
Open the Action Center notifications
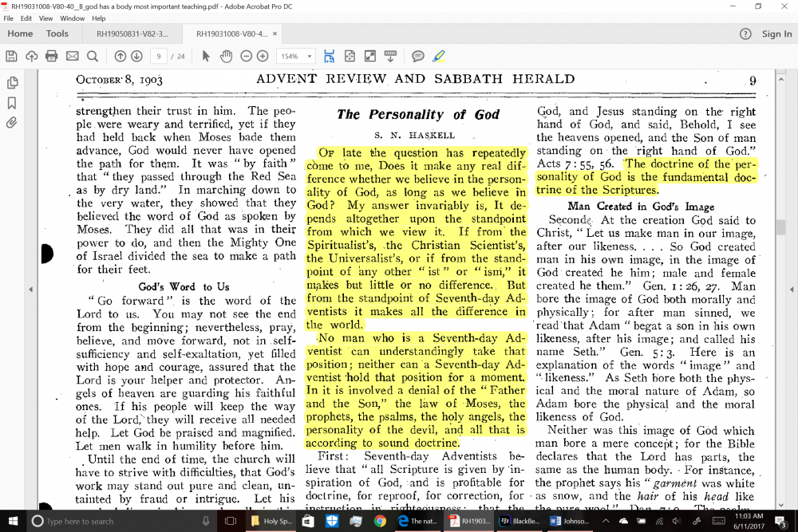(x=780, y=521)
